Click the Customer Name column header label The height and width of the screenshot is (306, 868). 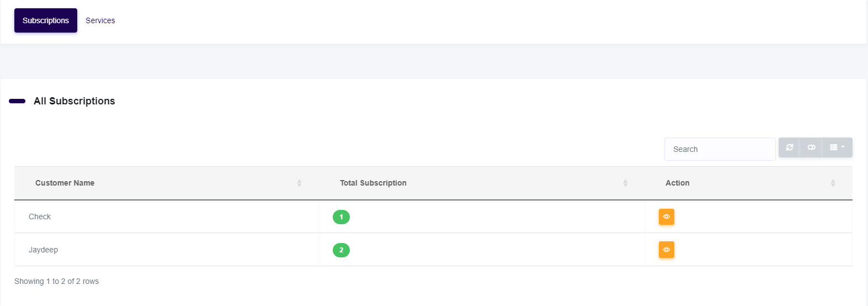(x=65, y=183)
